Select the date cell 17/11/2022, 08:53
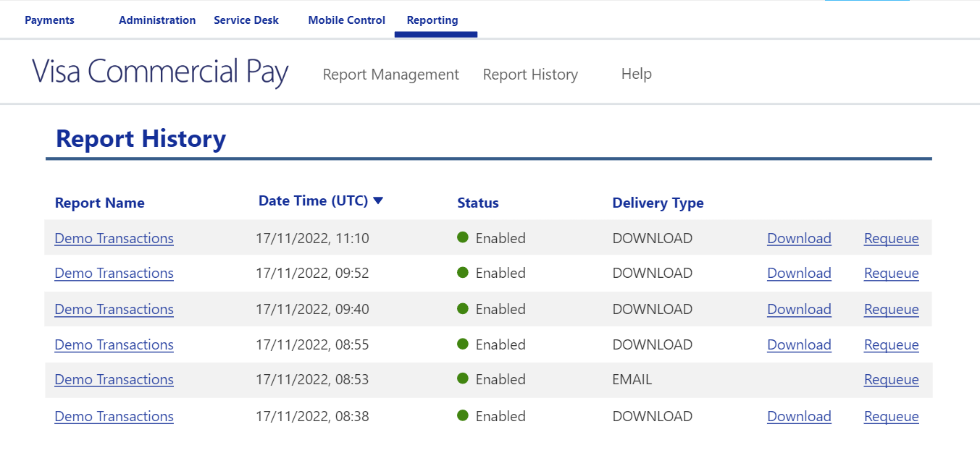Image resolution: width=980 pixels, height=453 pixels. pos(312,379)
